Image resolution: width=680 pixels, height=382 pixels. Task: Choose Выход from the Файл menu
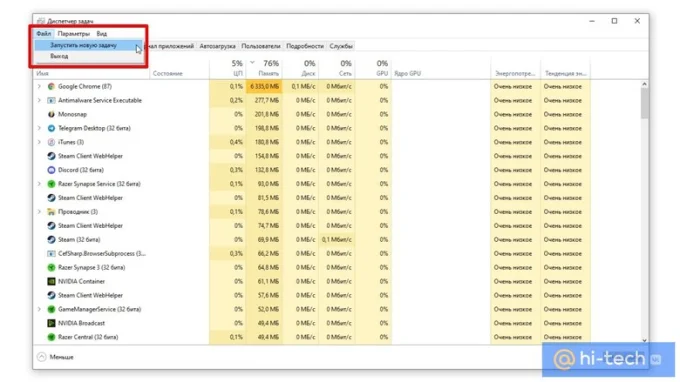pyautogui.click(x=88, y=56)
